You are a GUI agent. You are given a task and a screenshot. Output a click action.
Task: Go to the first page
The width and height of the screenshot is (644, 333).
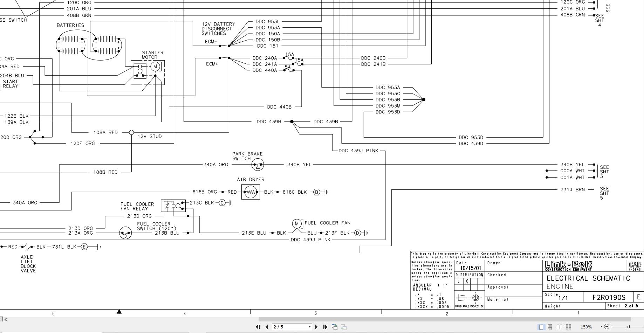(258, 327)
